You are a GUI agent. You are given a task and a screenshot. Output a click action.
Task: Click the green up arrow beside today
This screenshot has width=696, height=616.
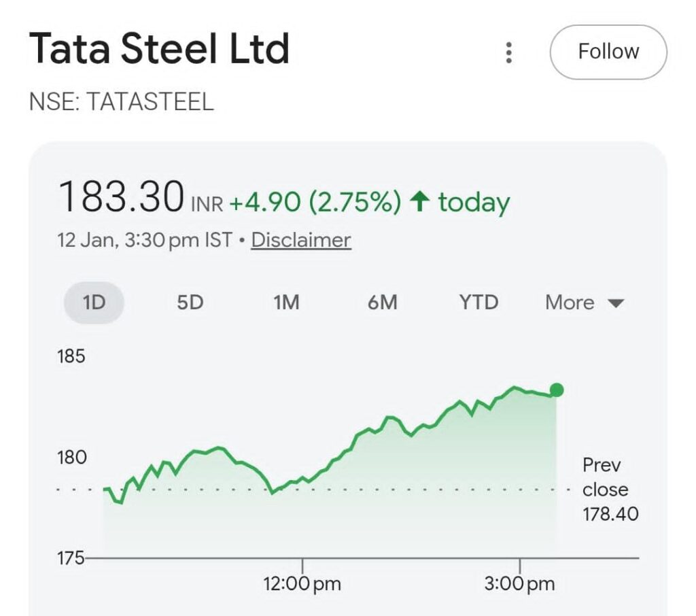421,202
